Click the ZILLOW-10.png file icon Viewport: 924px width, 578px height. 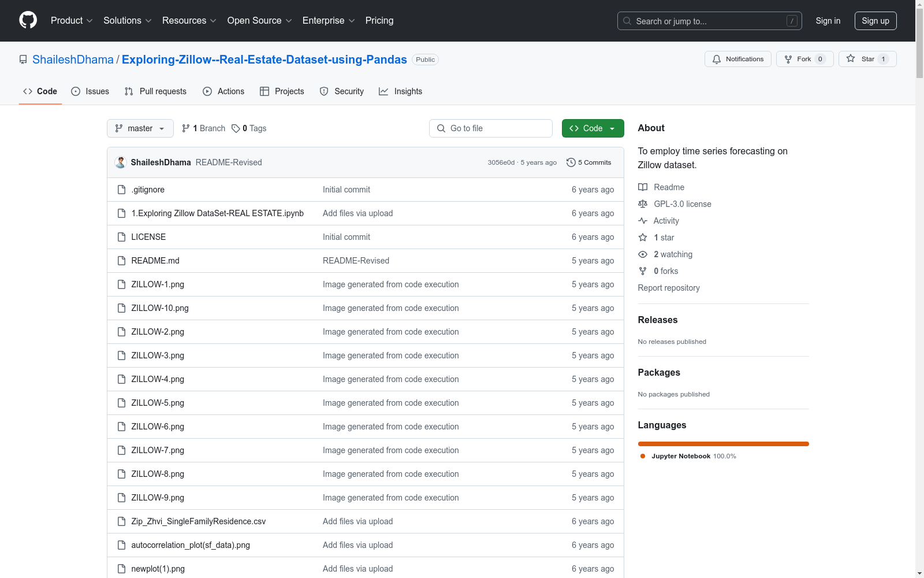pos(121,308)
